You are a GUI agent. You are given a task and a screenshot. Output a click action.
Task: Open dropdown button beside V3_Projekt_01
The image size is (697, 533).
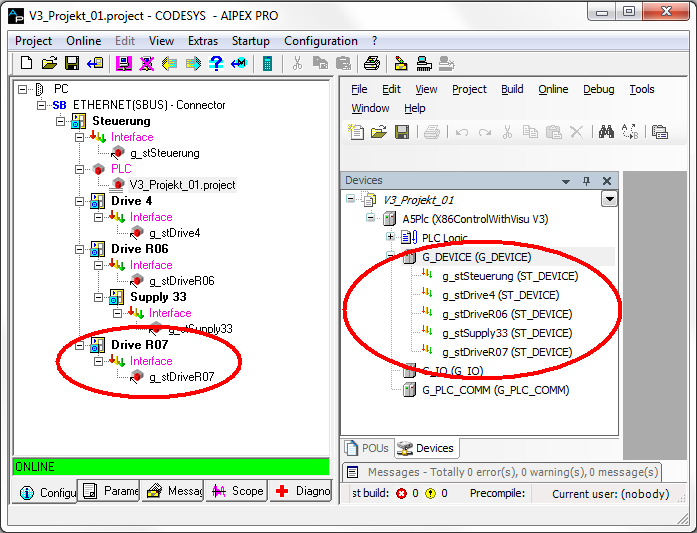(609, 199)
